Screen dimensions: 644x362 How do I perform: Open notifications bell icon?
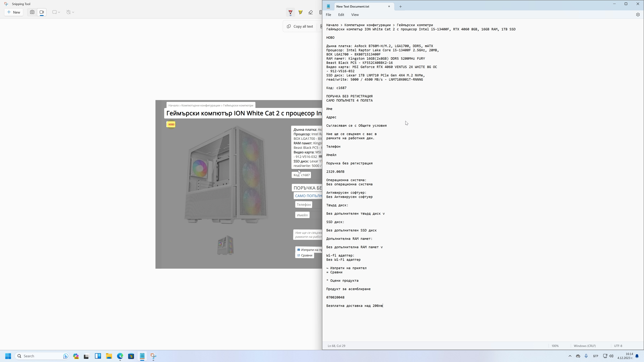637,356
